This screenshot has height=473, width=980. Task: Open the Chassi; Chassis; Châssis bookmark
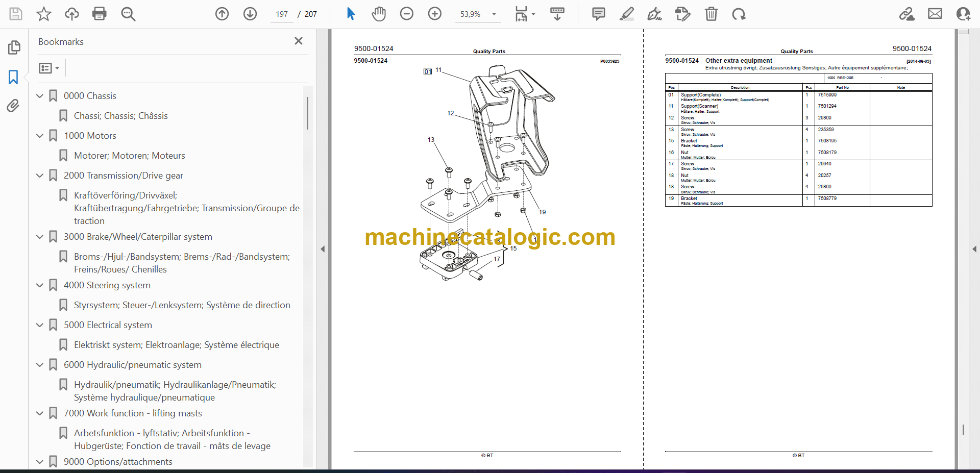coord(121,116)
